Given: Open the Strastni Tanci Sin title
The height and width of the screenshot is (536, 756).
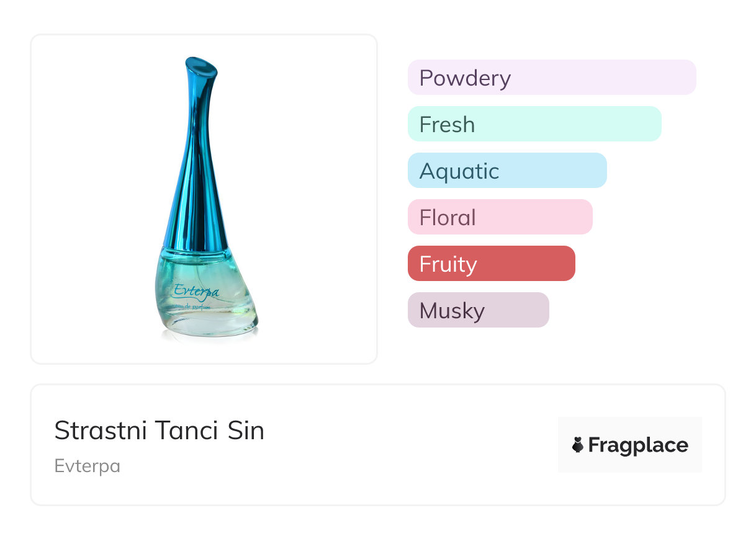Looking at the screenshot, I should pyautogui.click(x=160, y=431).
